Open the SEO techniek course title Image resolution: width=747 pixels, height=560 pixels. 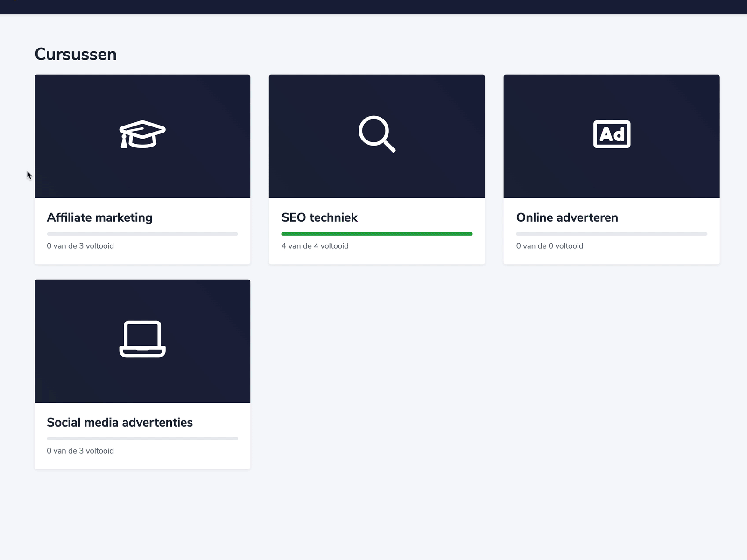tap(319, 217)
